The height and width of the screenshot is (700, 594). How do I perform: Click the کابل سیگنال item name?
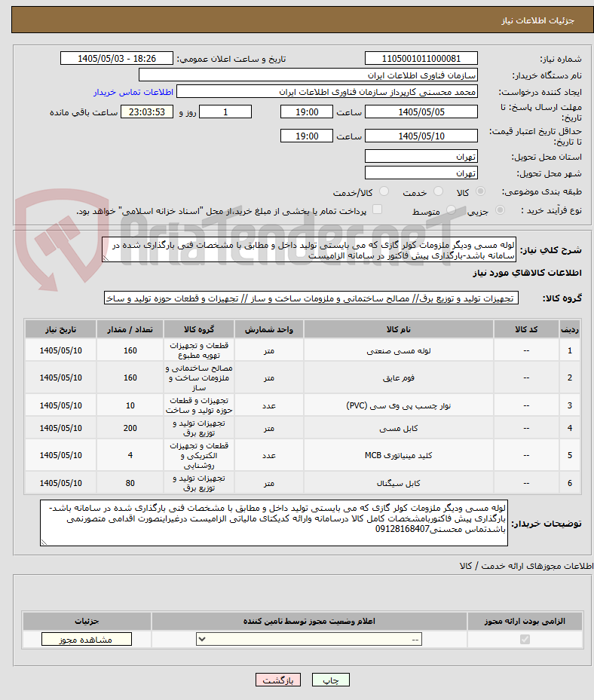(398, 483)
